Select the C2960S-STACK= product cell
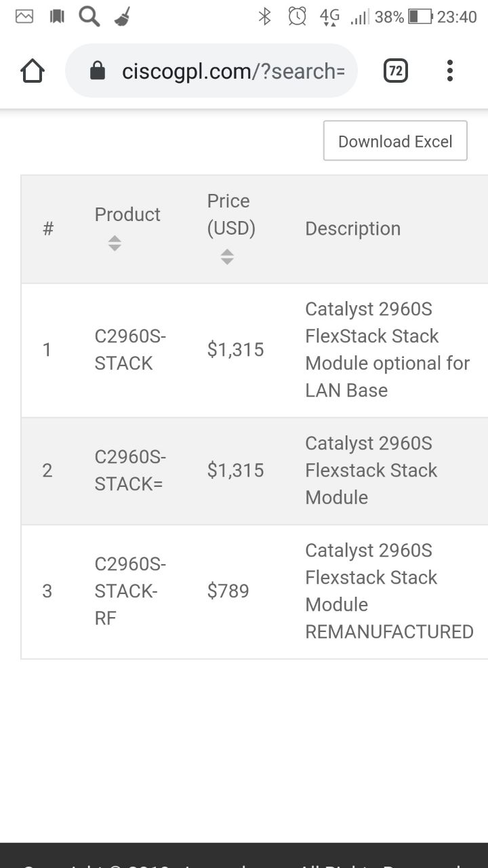The width and height of the screenshot is (488, 868). [130, 471]
